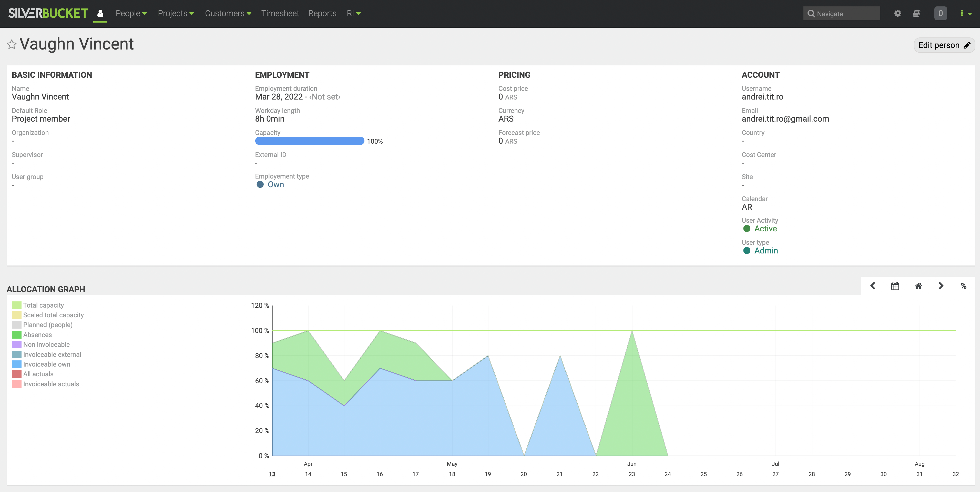This screenshot has width=980, height=492.
Task: Open the settings gear icon
Action: click(x=897, y=13)
